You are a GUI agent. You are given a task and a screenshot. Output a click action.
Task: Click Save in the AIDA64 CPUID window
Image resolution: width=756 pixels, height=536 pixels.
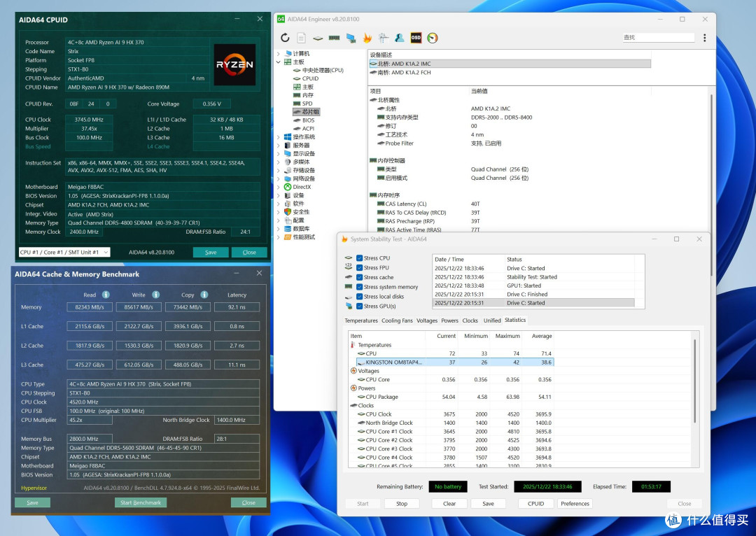point(211,253)
